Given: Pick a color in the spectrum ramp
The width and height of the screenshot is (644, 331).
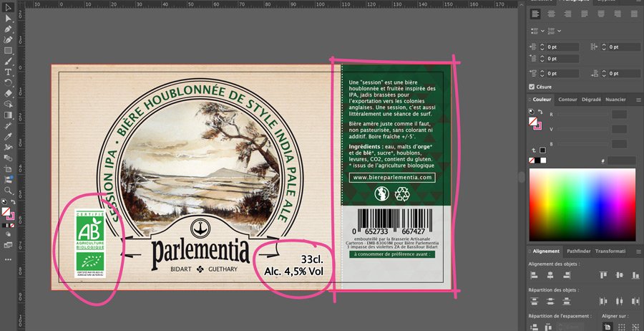Looking at the screenshot, I should (x=582, y=205).
